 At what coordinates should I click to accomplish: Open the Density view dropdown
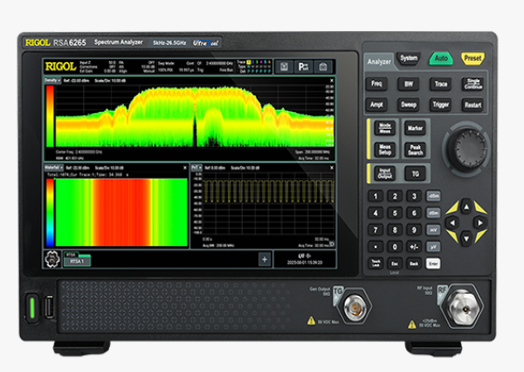(x=52, y=81)
